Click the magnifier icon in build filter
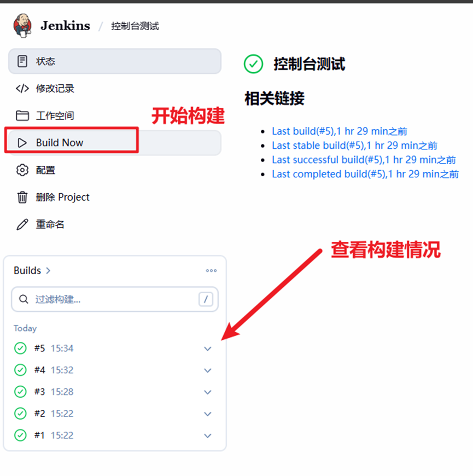473x476 pixels. 24,299
